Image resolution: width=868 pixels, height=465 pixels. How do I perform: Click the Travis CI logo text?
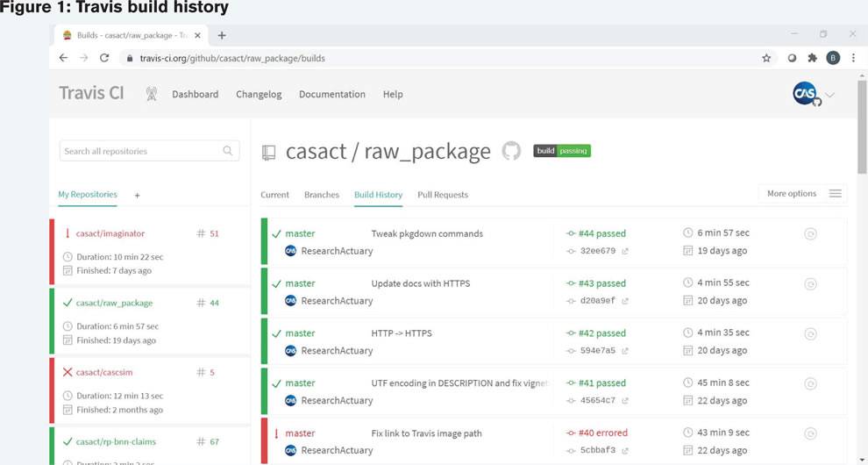[91, 92]
